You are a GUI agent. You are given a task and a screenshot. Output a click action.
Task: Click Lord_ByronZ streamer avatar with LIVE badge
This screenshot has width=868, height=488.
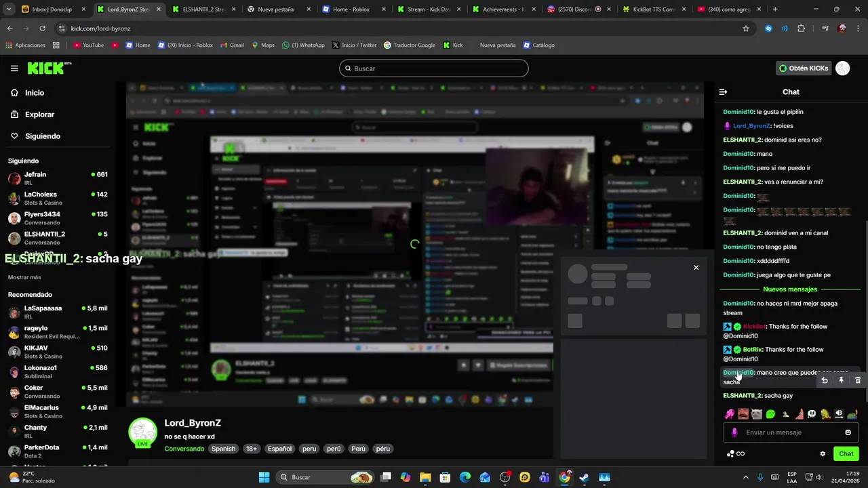(x=142, y=434)
